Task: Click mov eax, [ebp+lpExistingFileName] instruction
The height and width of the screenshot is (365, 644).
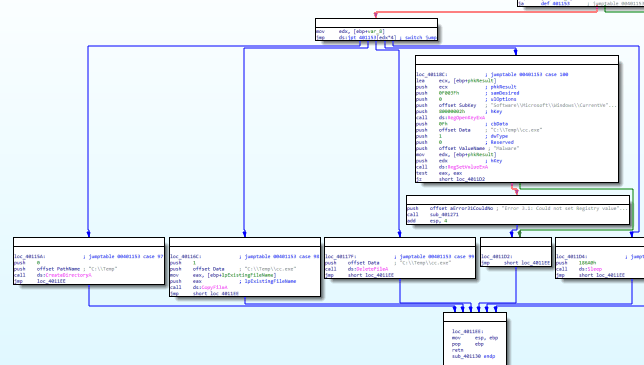Action: (223, 275)
